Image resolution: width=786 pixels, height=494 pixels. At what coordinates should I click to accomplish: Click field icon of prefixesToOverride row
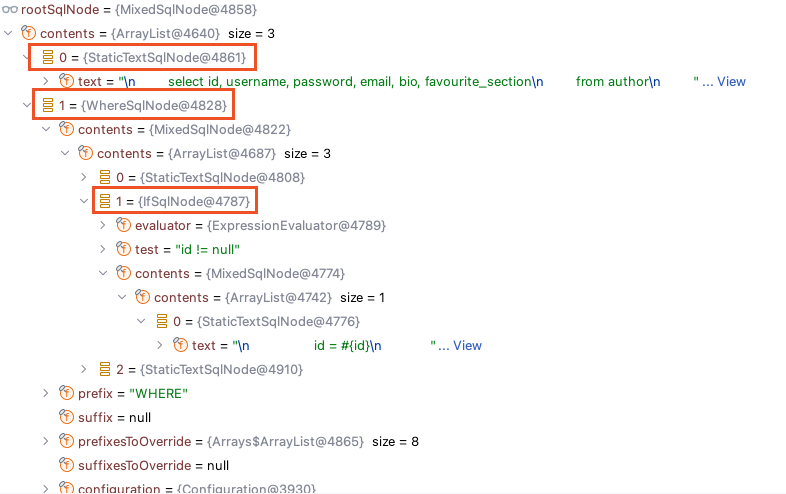67,441
